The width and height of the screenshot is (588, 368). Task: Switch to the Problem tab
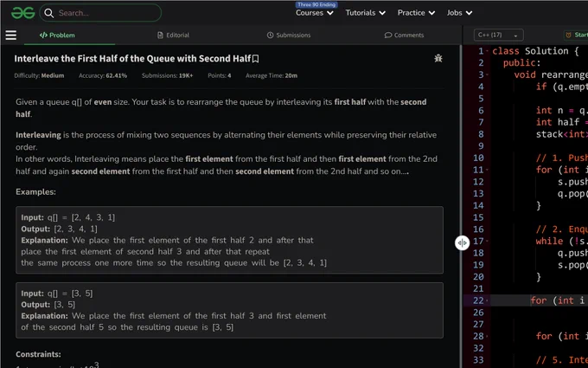(x=57, y=35)
